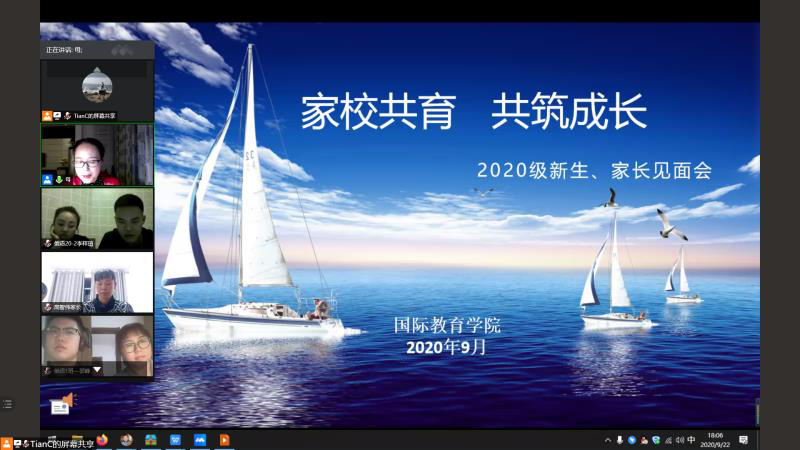The image size is (800, 450).
Task: Click the green shield security tray icon
Action: (x=656, y=440)
